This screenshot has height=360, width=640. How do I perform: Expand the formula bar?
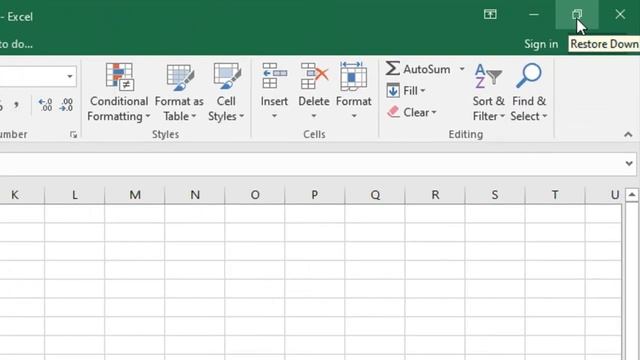(629, 163)
